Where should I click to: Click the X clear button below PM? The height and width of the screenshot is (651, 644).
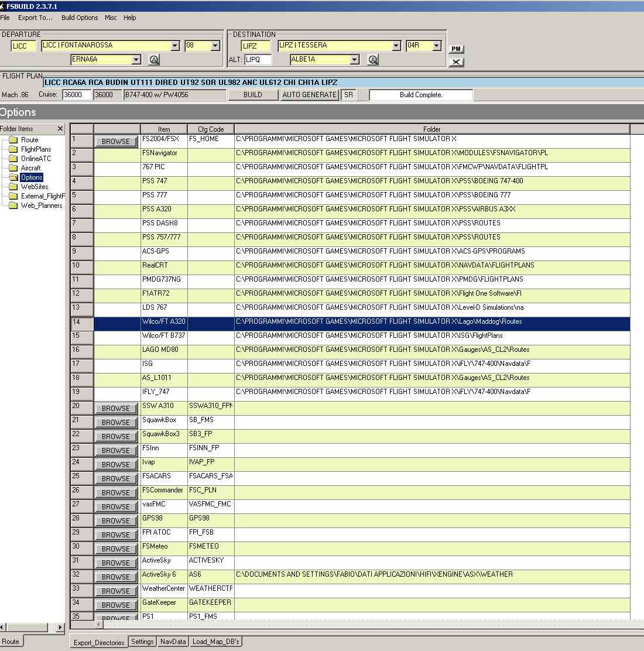(456, 62)
